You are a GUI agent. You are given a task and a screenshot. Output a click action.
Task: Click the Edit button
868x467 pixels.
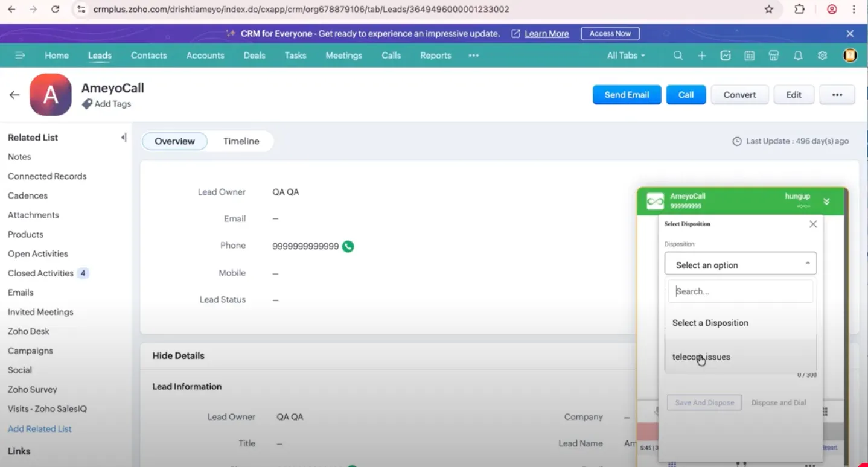794,95
